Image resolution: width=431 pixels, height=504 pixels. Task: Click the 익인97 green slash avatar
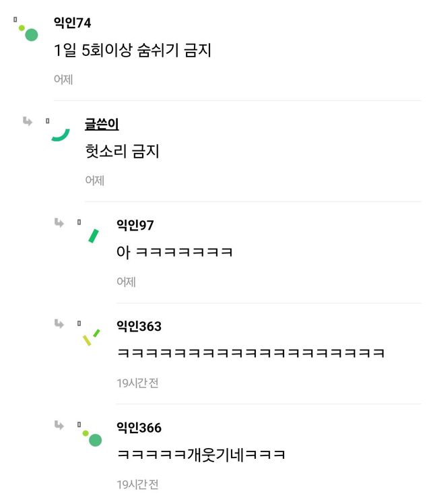93,235
